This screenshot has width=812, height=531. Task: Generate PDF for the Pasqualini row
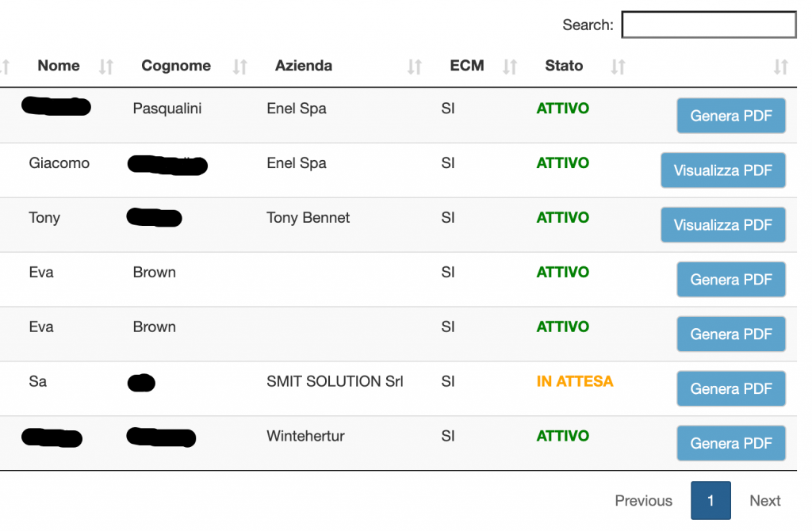[x=730, y=116]
